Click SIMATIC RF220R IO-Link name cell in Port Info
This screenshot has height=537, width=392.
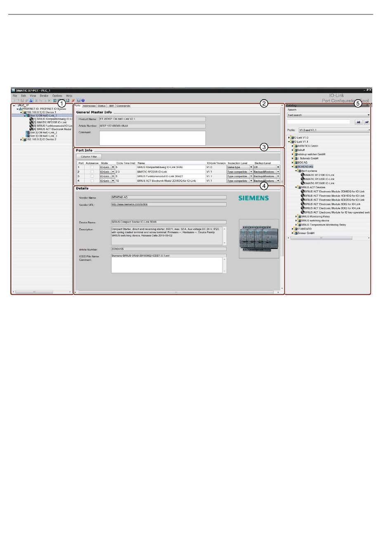(171, 172)
